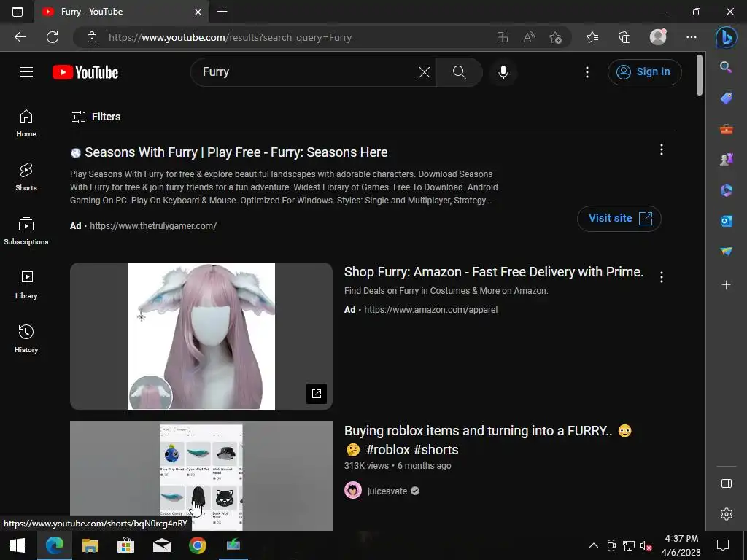Click the juiceavate channel avatar
Image resolution: width=747 pixels, height=560 pixels.
click(x=353, y=490)
